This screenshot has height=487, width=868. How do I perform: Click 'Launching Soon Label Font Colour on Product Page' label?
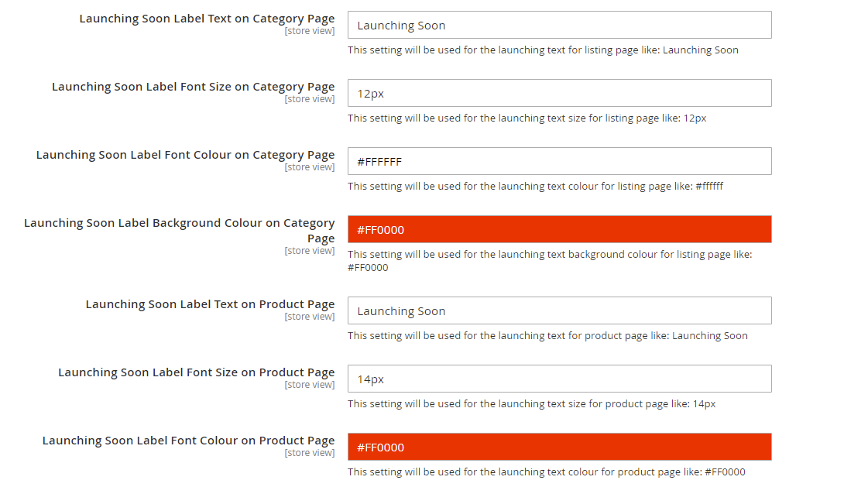point(188,441)
